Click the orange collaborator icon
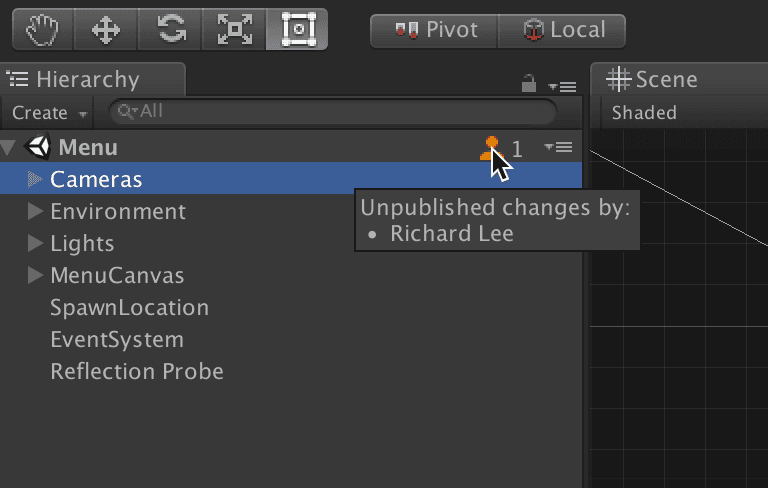 tap(491, 147)
